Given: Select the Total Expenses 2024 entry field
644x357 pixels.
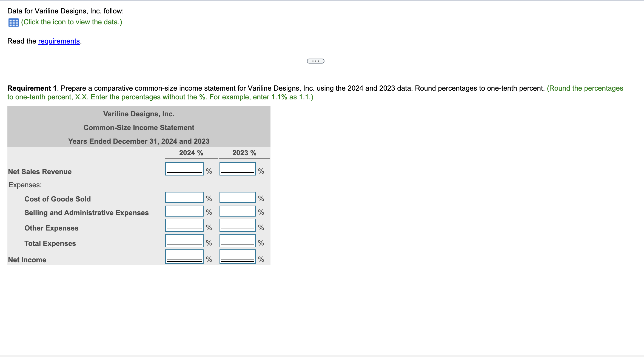Looking at the screenshot, I should pyautogui.click(x=184, y=240).
